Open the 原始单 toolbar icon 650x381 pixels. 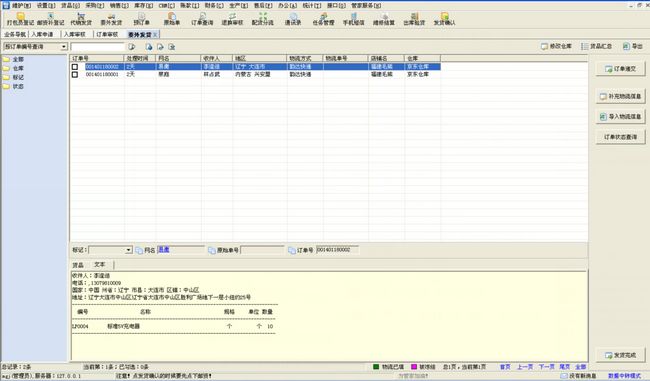click(172, 19)
